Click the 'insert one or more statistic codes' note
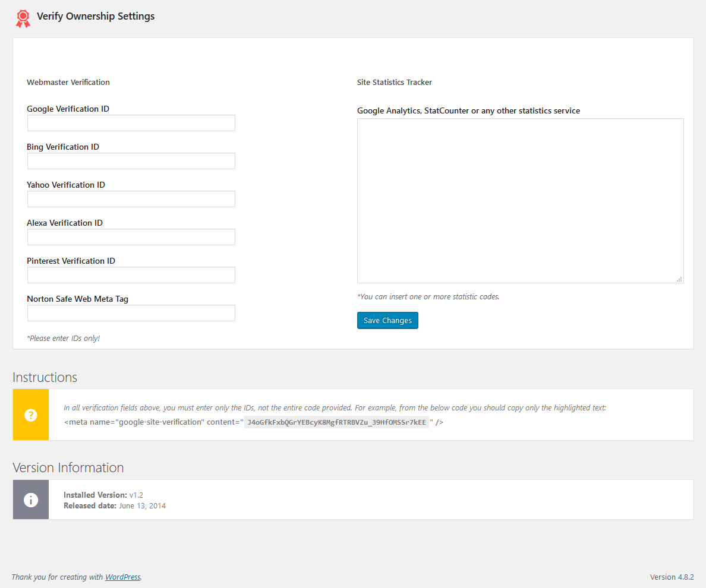This screenshot has height=588, width=706. 428,297
